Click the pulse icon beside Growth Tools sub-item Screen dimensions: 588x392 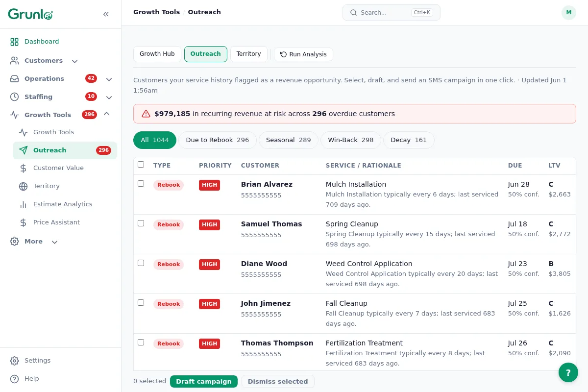point(24,132)
